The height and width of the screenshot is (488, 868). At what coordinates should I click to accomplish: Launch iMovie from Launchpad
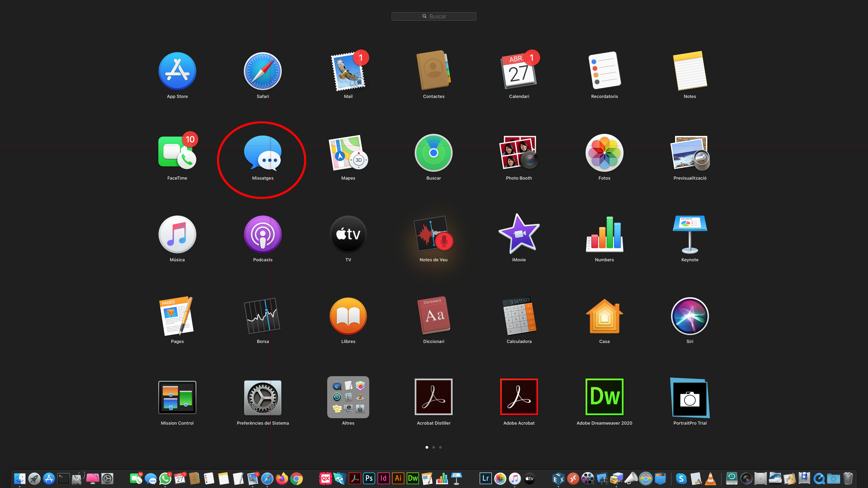tap(519, 235)
